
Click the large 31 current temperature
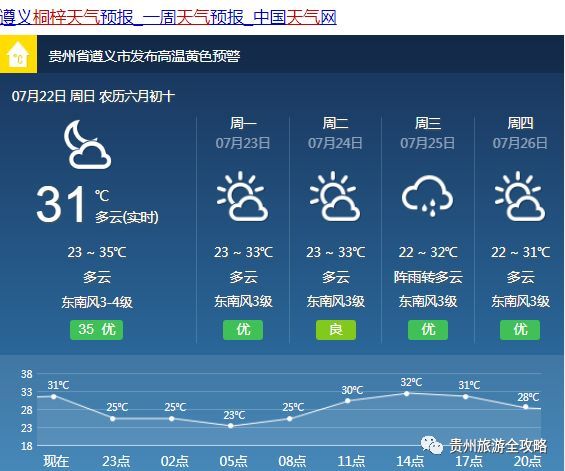[61, 204]
